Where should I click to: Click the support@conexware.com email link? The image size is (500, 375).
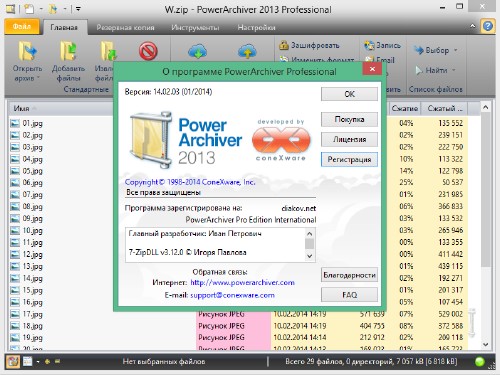point(232,295)
